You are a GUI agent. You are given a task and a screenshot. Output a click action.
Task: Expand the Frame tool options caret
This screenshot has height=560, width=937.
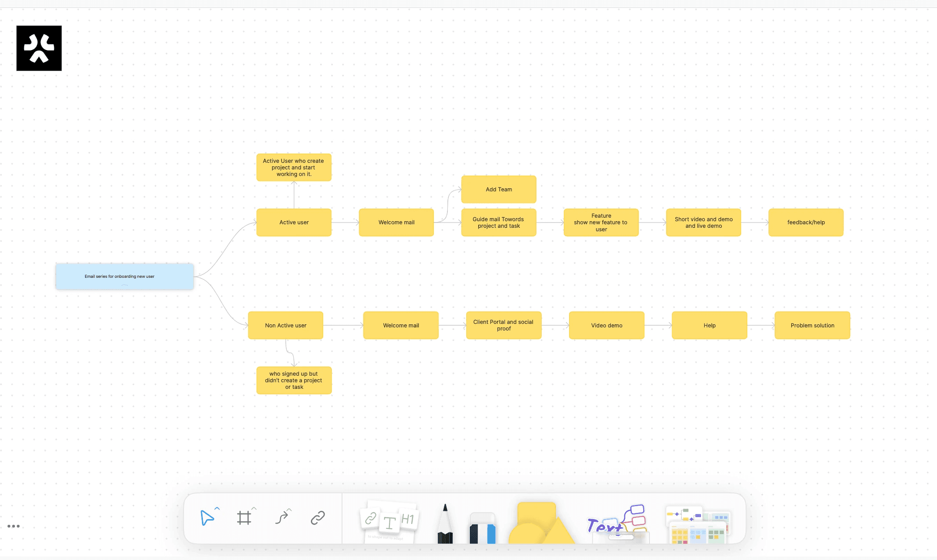point(254,509)
